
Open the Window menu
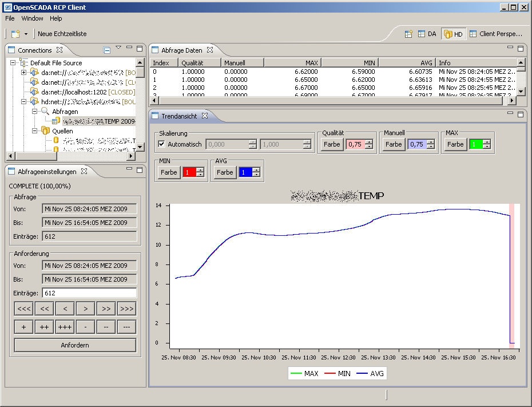point(32,18)
